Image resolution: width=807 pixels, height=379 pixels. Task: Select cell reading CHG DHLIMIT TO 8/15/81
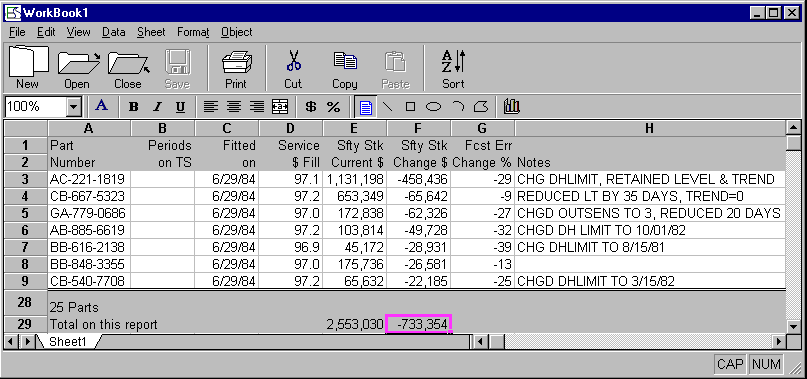[650, 247]
